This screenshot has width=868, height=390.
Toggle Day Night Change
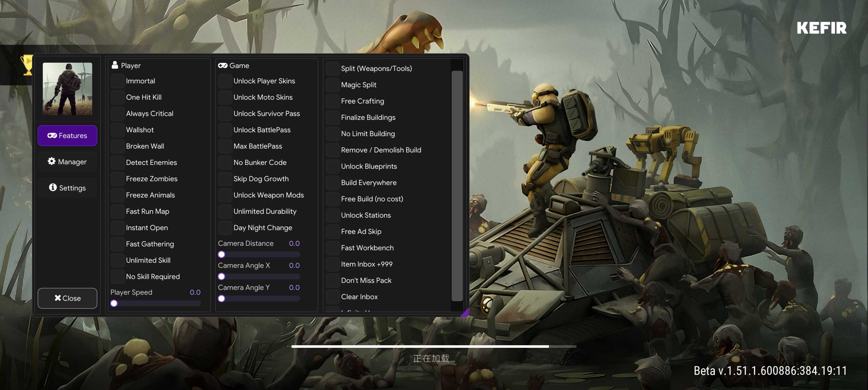(x=225, y=228)
